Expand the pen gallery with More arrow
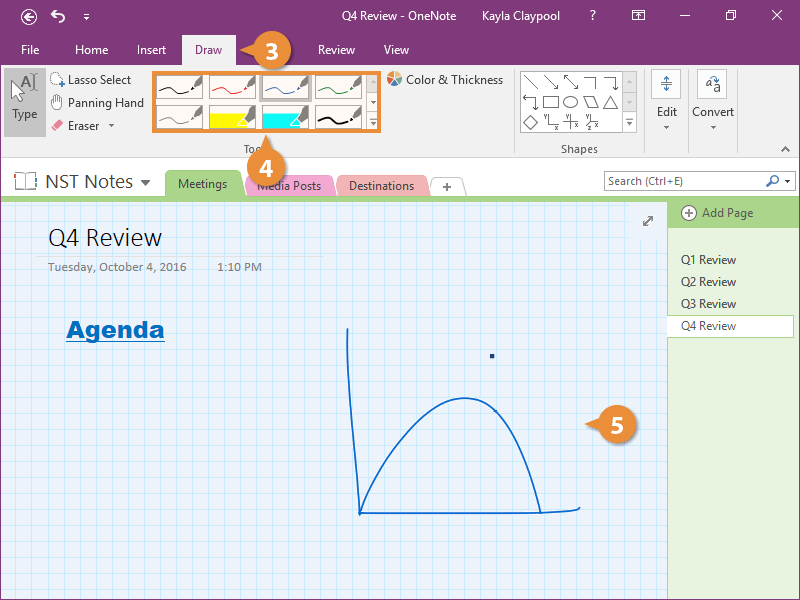This screenshot has height=600, width=800. (373, 123)
